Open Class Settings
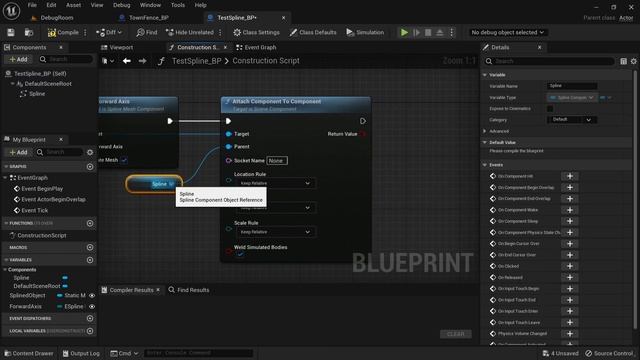The height and width of the screenshot is (360, 640). [256, 32]
